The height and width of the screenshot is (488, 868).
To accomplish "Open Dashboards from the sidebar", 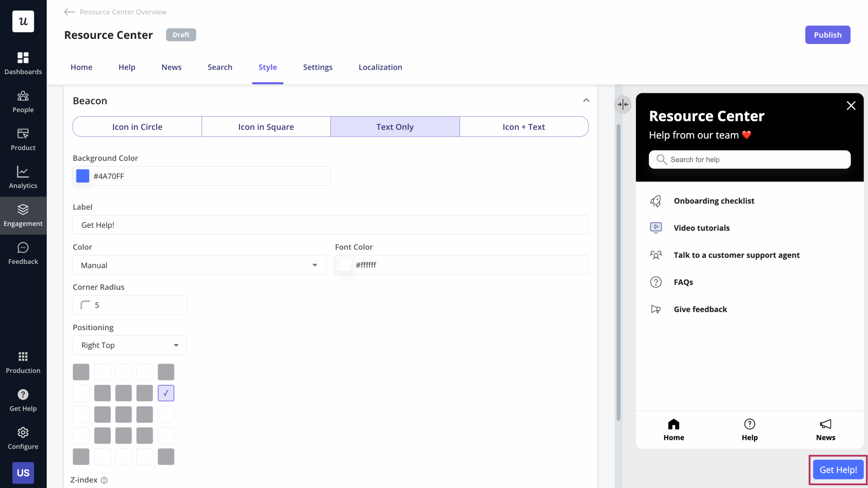I will click(23, 63).
